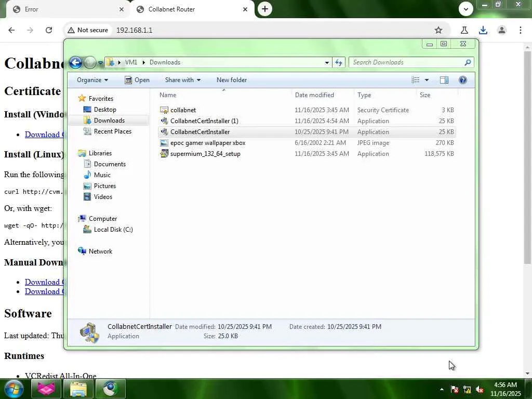Viewport: 532px width, 399px height.
Task: Click the Not secure site info chip
Action: (88, 30)
